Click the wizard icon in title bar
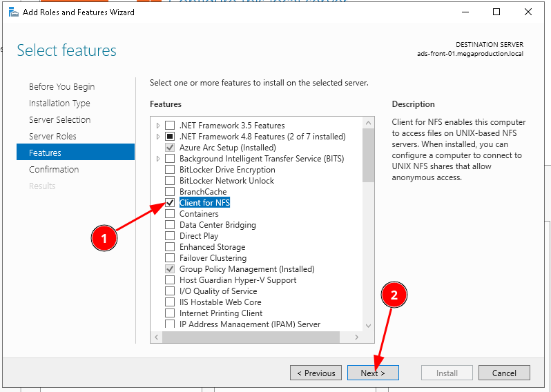Viewport: 551px width, 392px height. 13,12
